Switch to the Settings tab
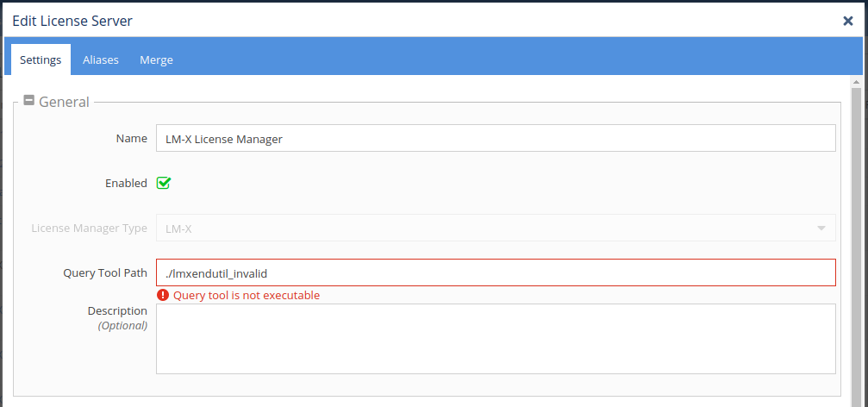This screenshot has width=868, height=407. click(x=41, y=59)
